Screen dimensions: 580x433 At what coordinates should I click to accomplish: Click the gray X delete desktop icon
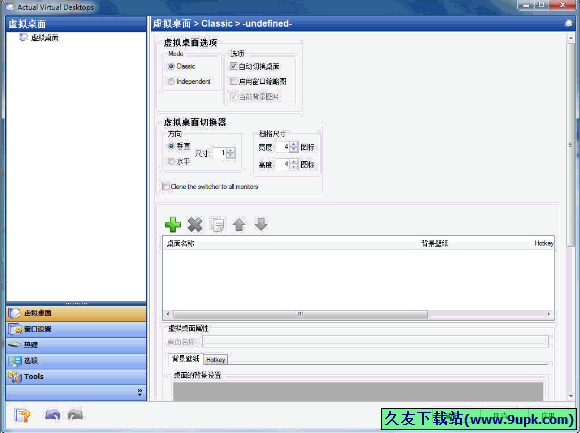coord(195,224)
